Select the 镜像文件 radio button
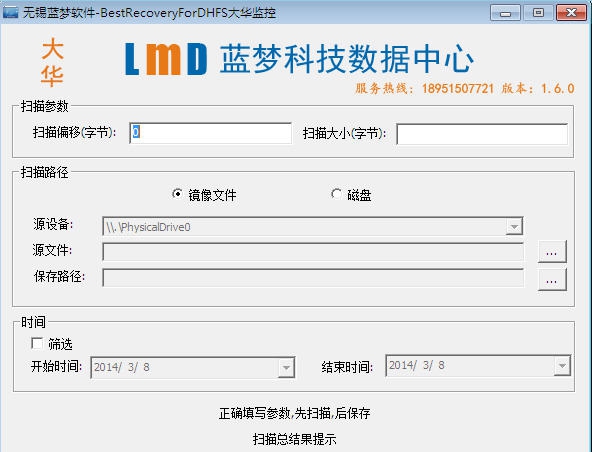 coord(177,194)
